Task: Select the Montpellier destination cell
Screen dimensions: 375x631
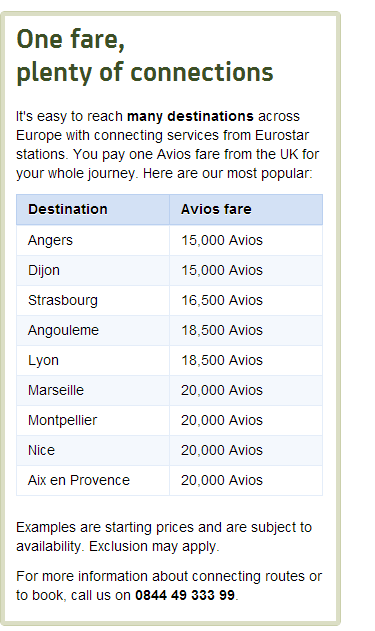Action: (x=93, y=420)
